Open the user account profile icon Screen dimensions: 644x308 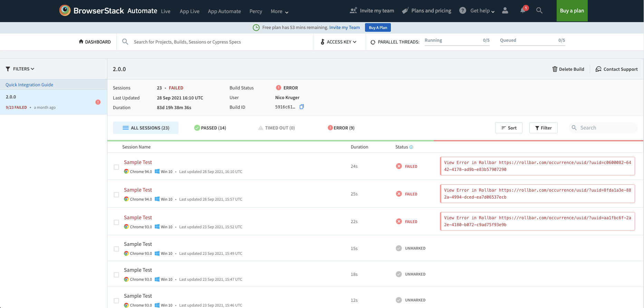[x=505, y=10]
